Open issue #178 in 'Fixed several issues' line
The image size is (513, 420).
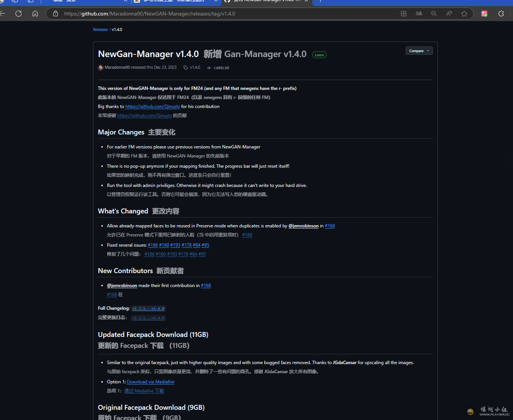coord(186,245)
